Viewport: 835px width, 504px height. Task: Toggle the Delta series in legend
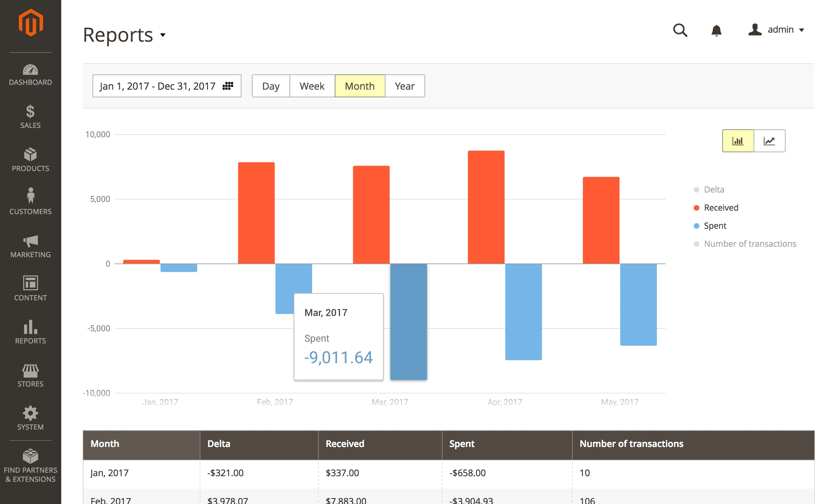pyautogui.click(x=714, y=190)
